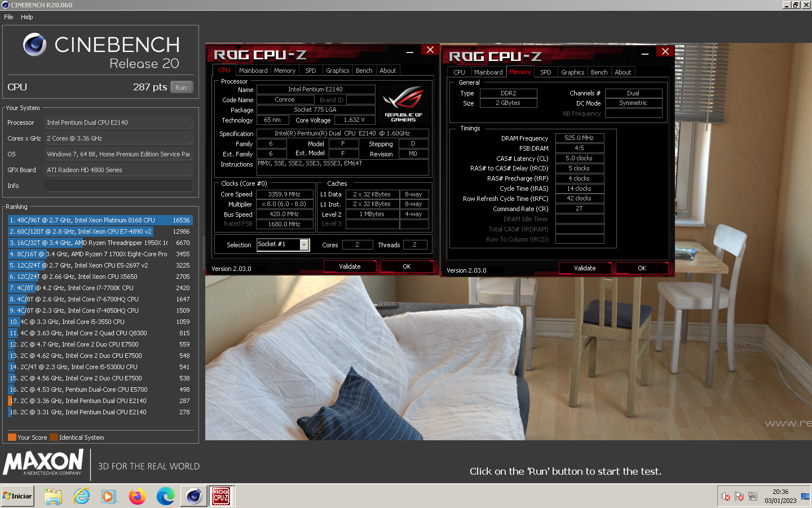Open Windows Media Player taskbar icon
This screenshot has height=508, width=812.
(109, 496)
